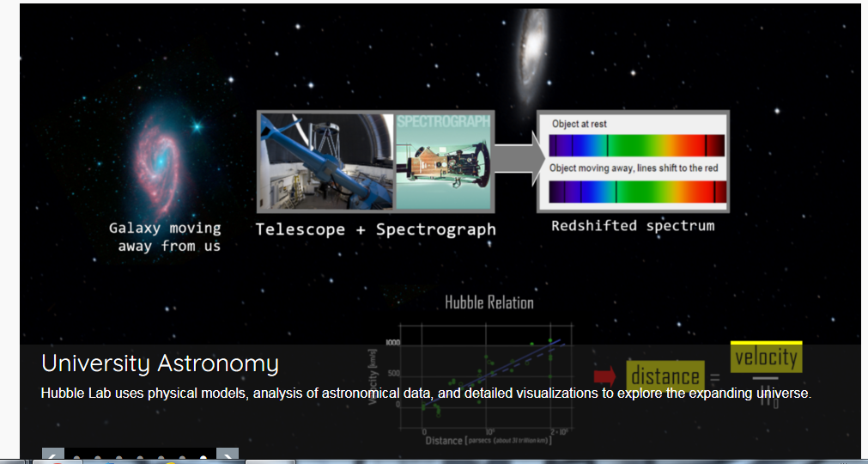Click the Hubble Lab description sentence
The width and height of the screenshot is (868, 464).
tap(426, 394)
